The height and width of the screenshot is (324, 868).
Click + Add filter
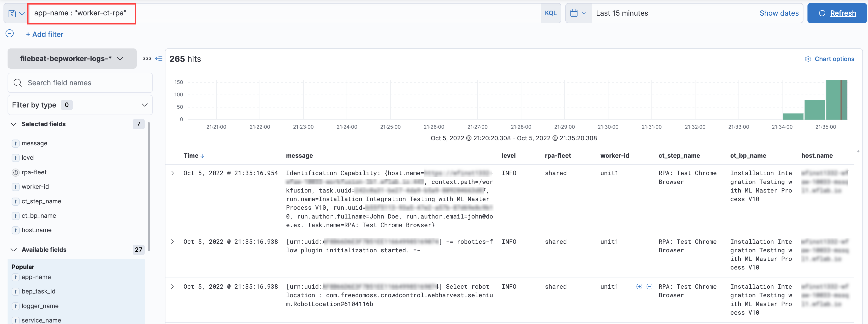point(44,34)
